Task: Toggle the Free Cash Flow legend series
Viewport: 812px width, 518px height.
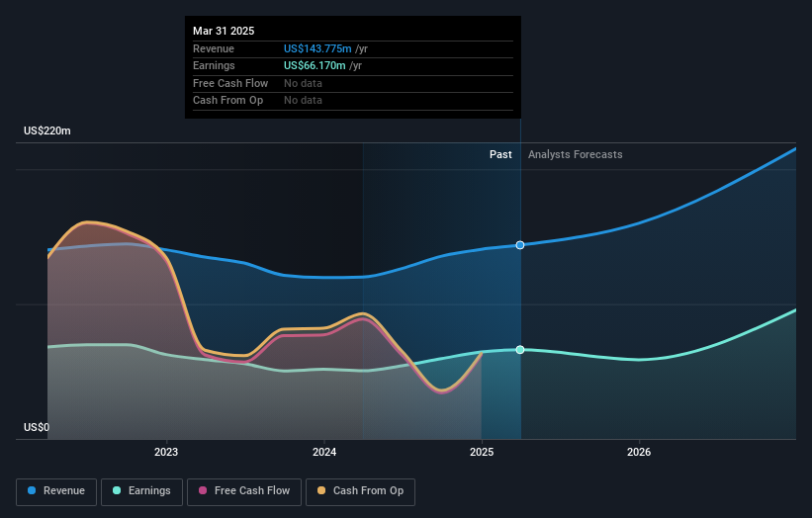Action: point(244,491)
